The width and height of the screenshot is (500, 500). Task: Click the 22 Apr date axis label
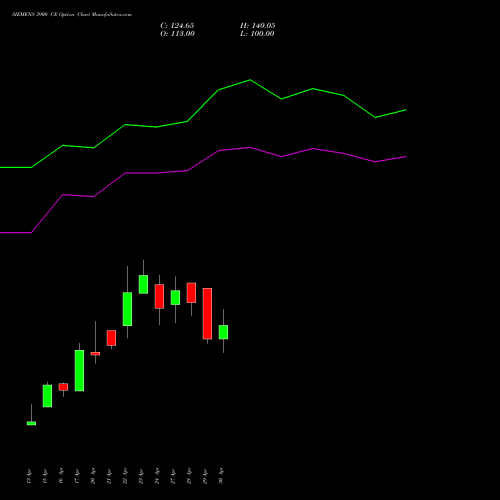click(125, 476)
